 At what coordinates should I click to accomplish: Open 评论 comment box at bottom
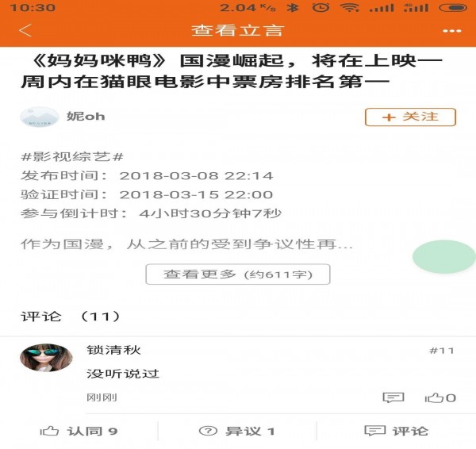pyautogui.click(x=396, y=431)
